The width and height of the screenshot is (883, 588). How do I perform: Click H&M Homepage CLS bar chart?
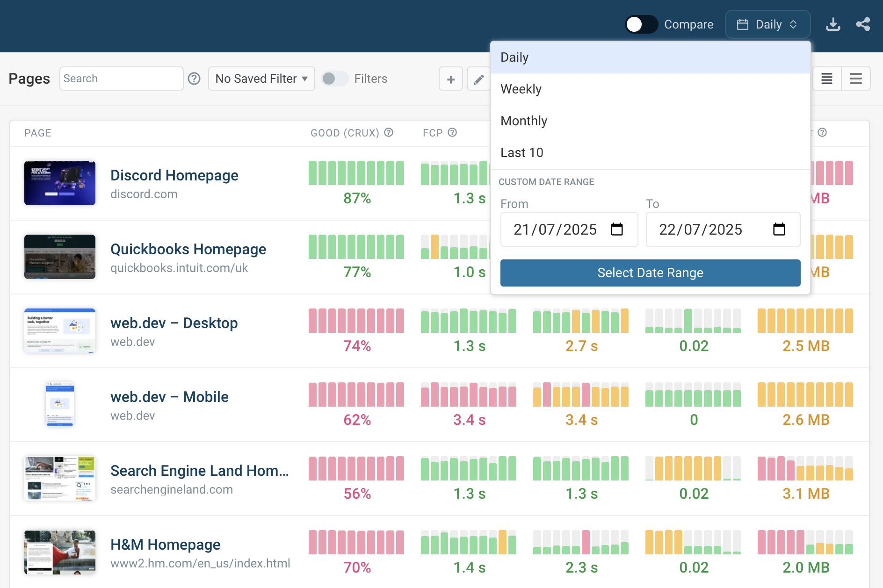tap(693, 542)
